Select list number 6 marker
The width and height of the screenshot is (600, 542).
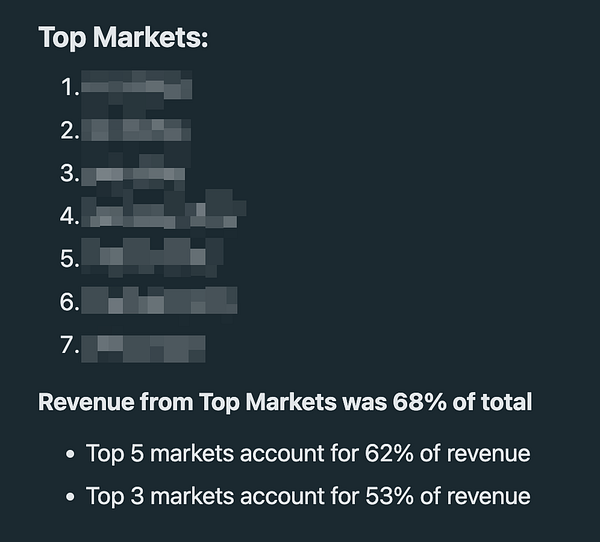(70, 302)
